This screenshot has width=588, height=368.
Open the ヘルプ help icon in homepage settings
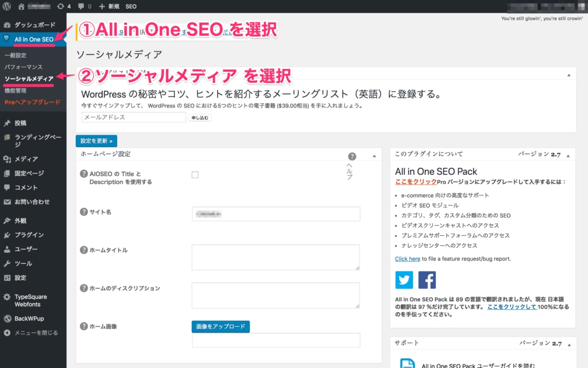click(x=352, y=156)
